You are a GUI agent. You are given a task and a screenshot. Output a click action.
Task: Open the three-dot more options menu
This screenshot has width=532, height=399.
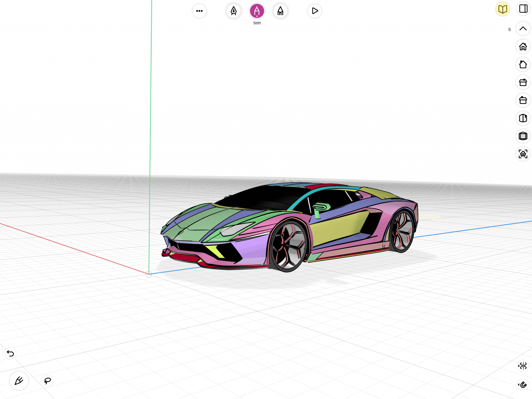tap(199, 11)
